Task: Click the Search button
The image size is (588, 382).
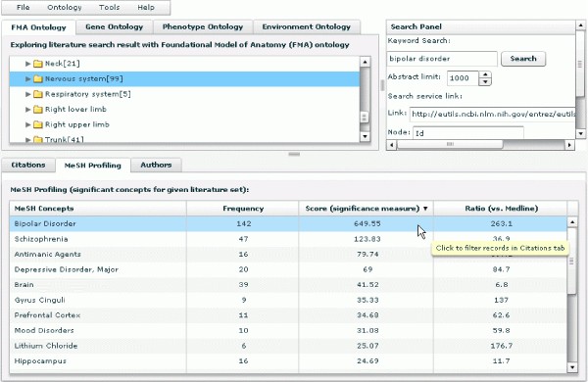Action: [x=523, y=59]
